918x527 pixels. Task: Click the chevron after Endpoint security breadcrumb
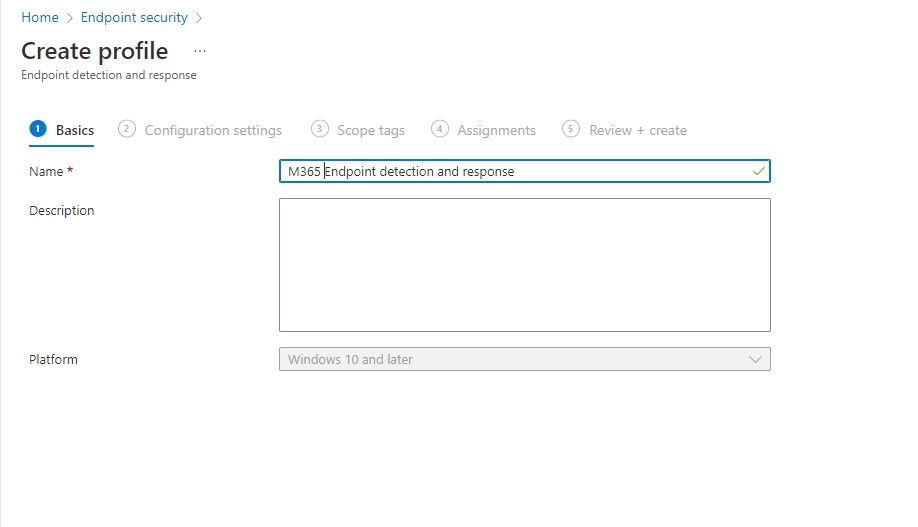click(x=198, y=18)
